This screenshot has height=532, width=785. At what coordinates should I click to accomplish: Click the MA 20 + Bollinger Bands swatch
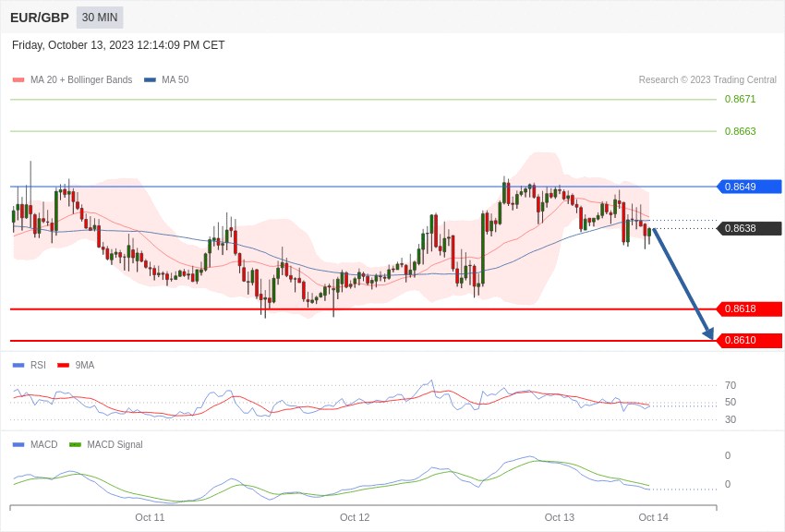coord(18,79)
